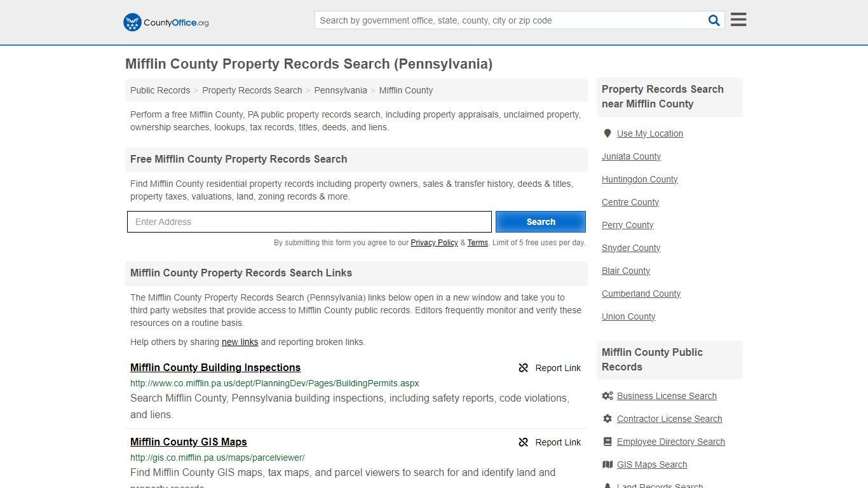Open Cumberland County property records
Image resolution: width=868 pixels, height=488 pixels.
click(641, 294)
